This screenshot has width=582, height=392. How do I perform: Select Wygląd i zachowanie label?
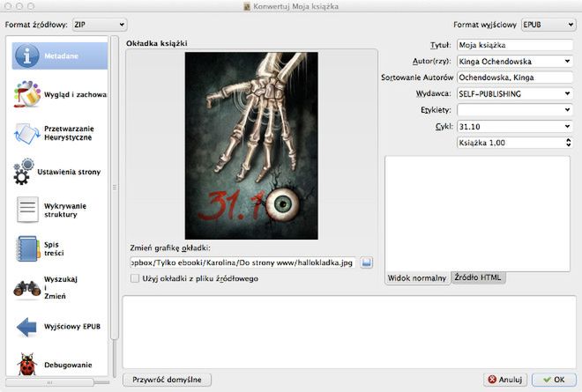(x=75, y=94)
